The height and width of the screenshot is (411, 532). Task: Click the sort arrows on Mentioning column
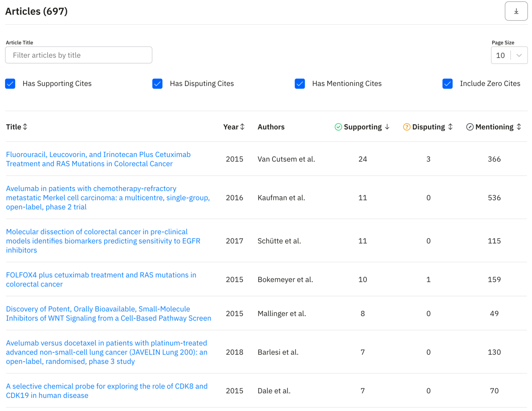[x=519, y=127]
